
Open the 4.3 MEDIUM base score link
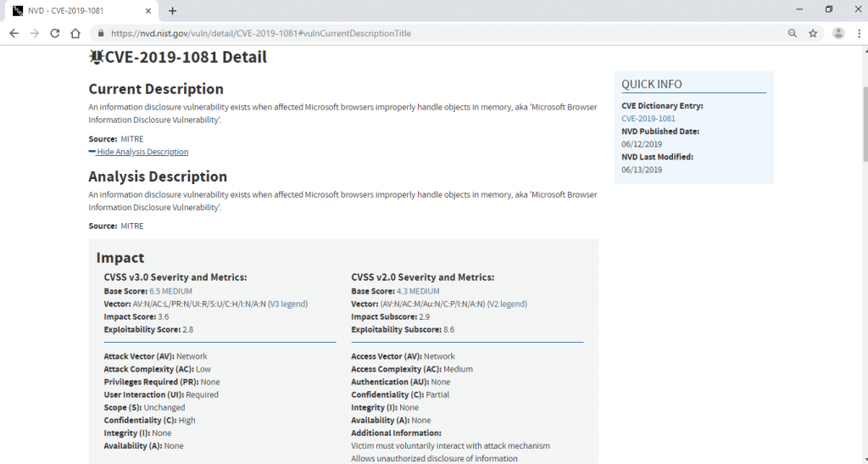[418, 291]
